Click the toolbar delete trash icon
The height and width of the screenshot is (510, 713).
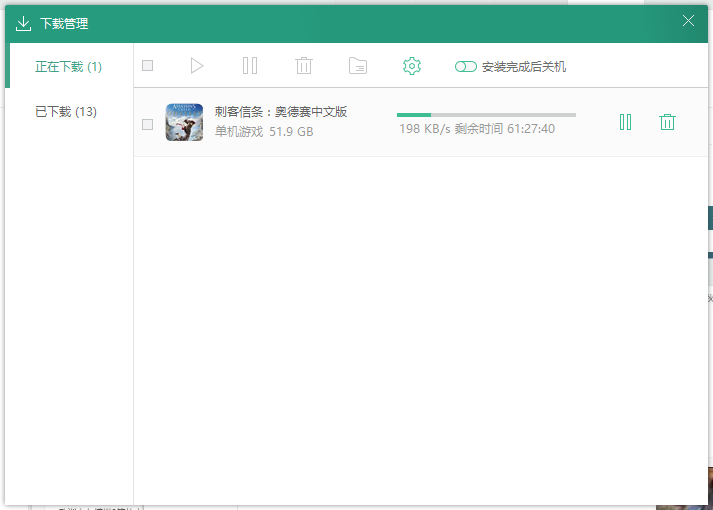[304, 66]
